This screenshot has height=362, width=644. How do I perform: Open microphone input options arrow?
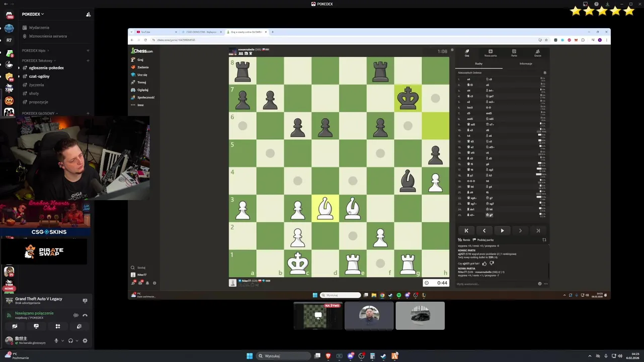[62, 340]
